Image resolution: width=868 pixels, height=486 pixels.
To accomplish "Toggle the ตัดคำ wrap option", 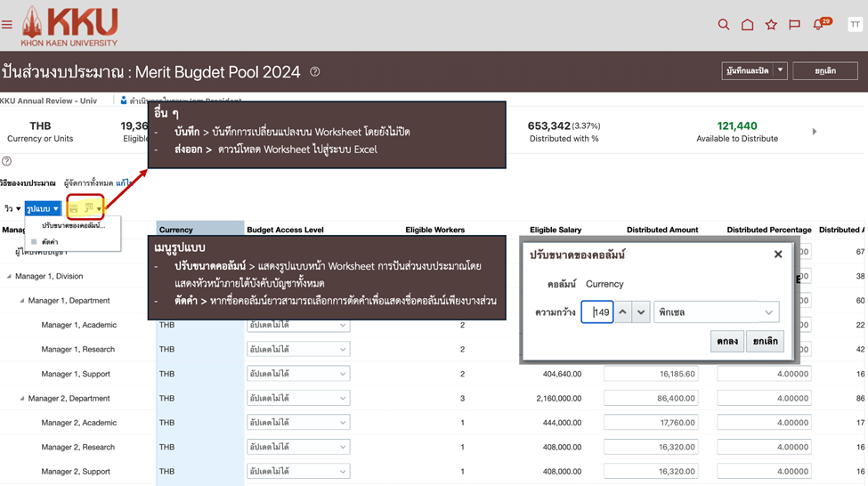I will [x=49, y=241].
